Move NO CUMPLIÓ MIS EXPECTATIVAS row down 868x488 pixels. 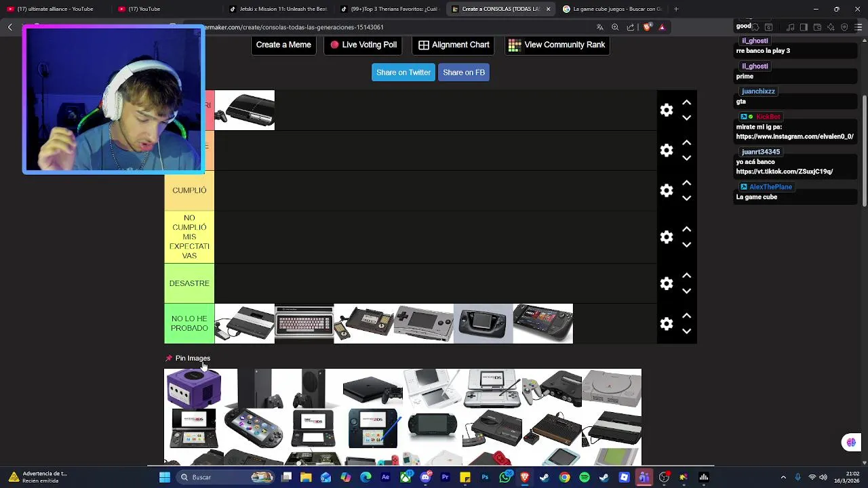[686, 244]
